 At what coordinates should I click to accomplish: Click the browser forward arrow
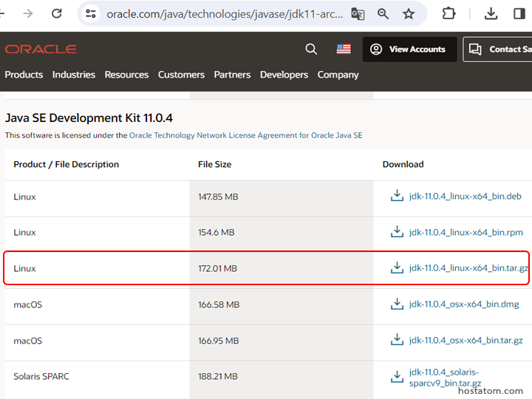28,14
